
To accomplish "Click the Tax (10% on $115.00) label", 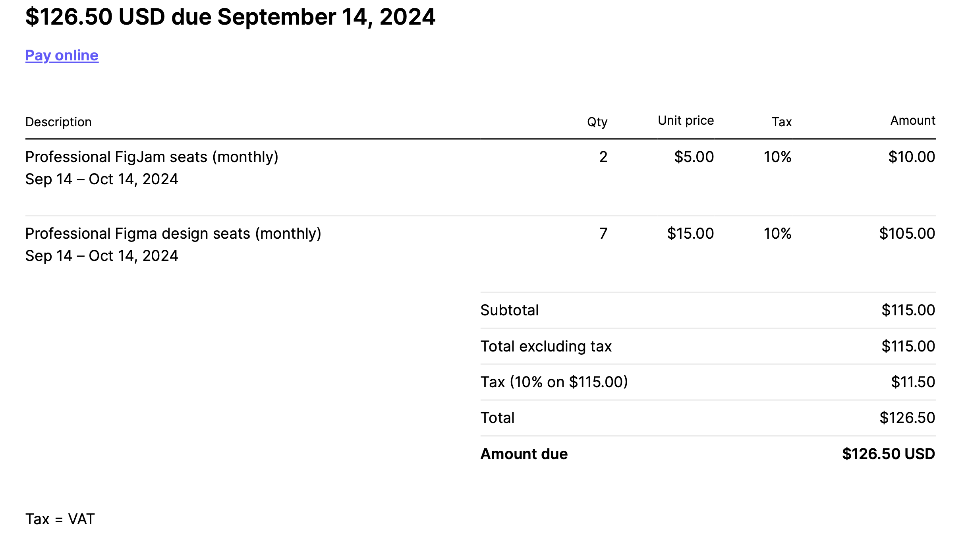I will point(554,382).
